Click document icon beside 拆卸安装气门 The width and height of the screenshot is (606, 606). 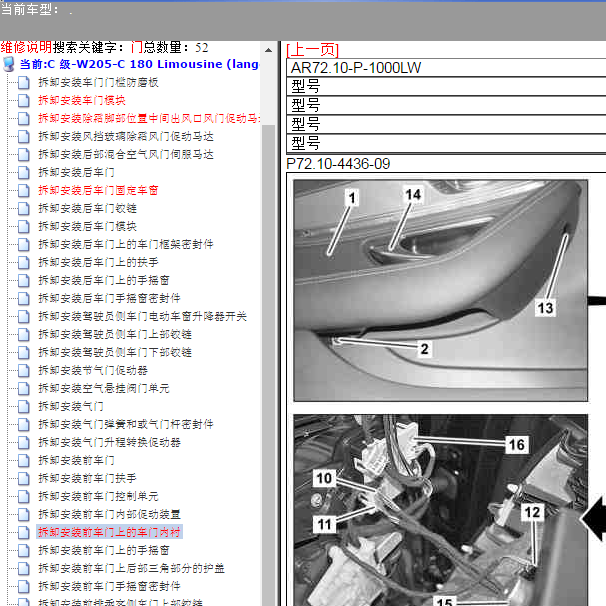pyautogui.click(x=24, y=406)
